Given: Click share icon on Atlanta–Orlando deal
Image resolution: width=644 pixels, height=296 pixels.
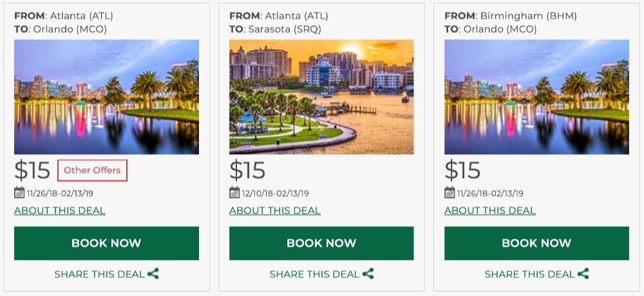Looking at the screenshot, I should [x=153, y=274].
